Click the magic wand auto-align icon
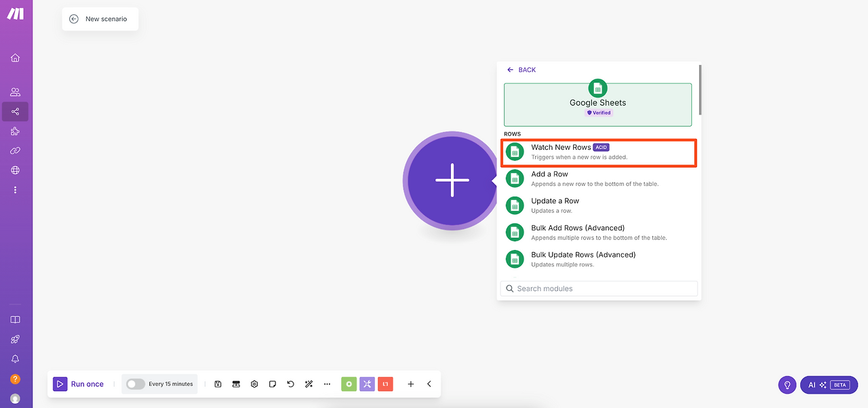The image size is (868, 408). [x=309, y=384]
